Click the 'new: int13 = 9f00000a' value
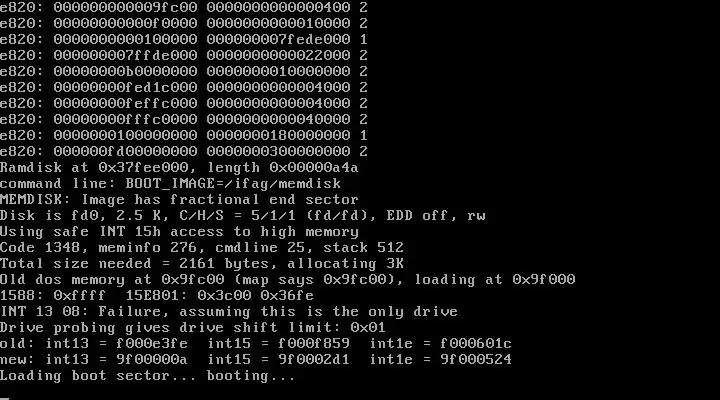Screen dimensions: 720x400 tap(94, 360)
